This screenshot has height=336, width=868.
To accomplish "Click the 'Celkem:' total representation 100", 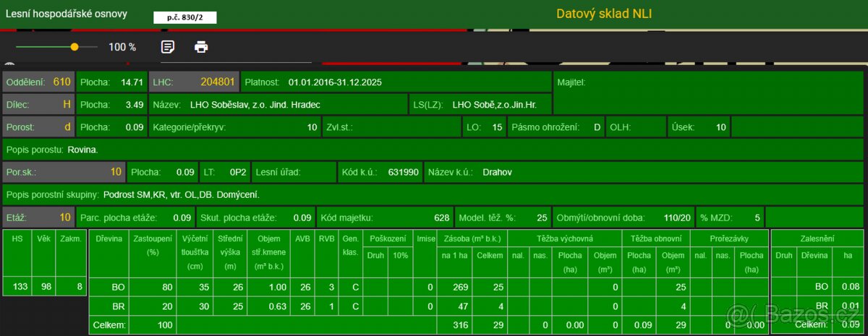I will point(165,327).
